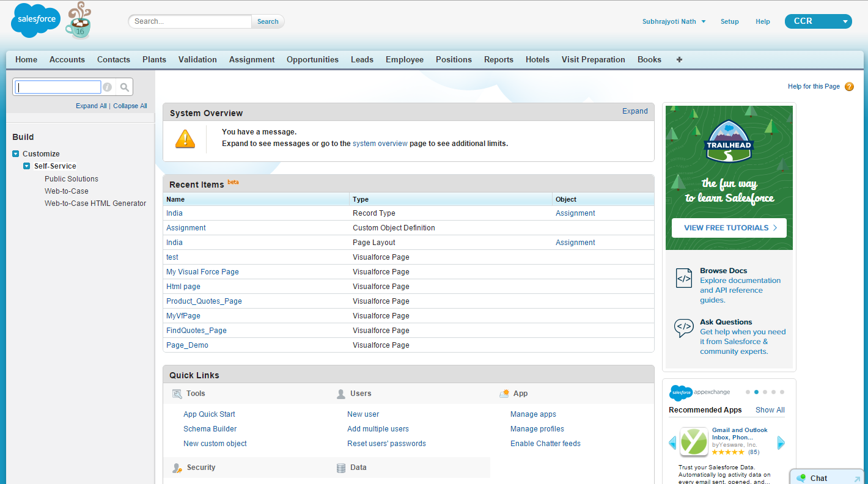Open the Web-to-Case sidebar item

(x=67, y=191)
